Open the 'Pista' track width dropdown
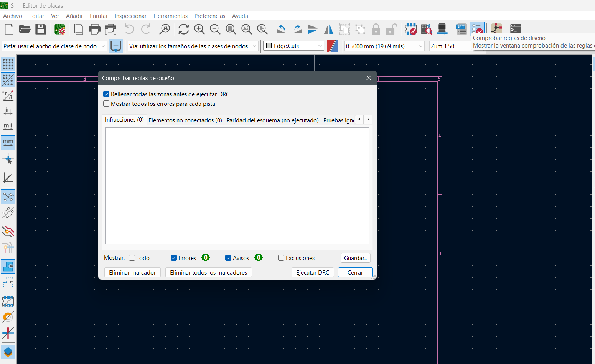This screenshot has height=364, width=595. [x=54, y=46]
